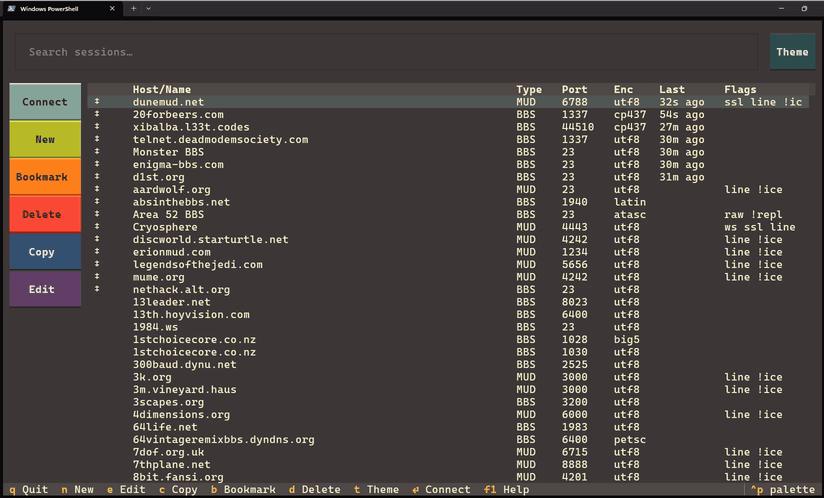Toggle the Theme button at top right
The width and height of the screenshot is (824, 498).
coord(792,52)
